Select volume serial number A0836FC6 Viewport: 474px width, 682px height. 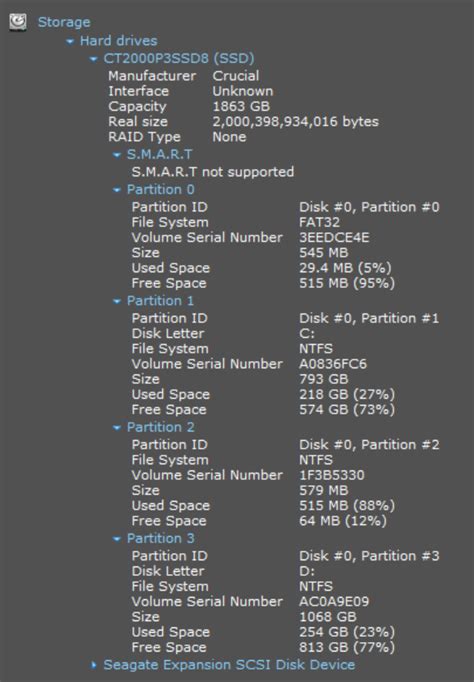[x=333, y=364]
